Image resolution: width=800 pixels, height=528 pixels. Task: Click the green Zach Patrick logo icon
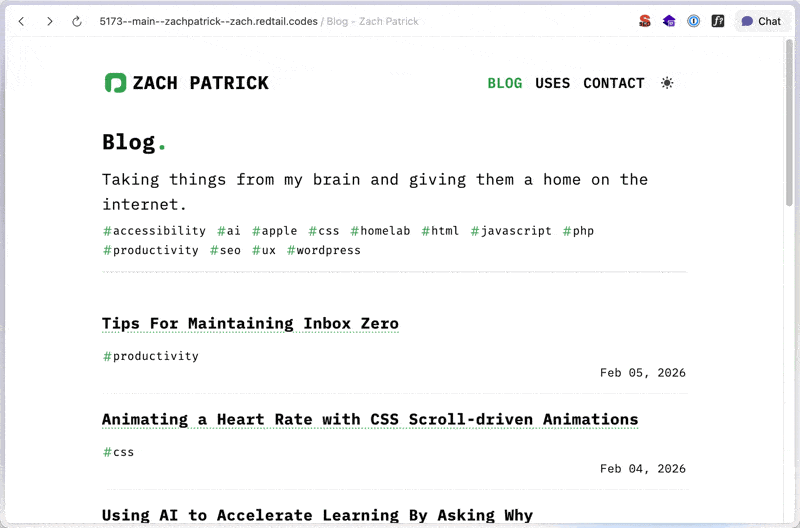(x=115, y=83)
